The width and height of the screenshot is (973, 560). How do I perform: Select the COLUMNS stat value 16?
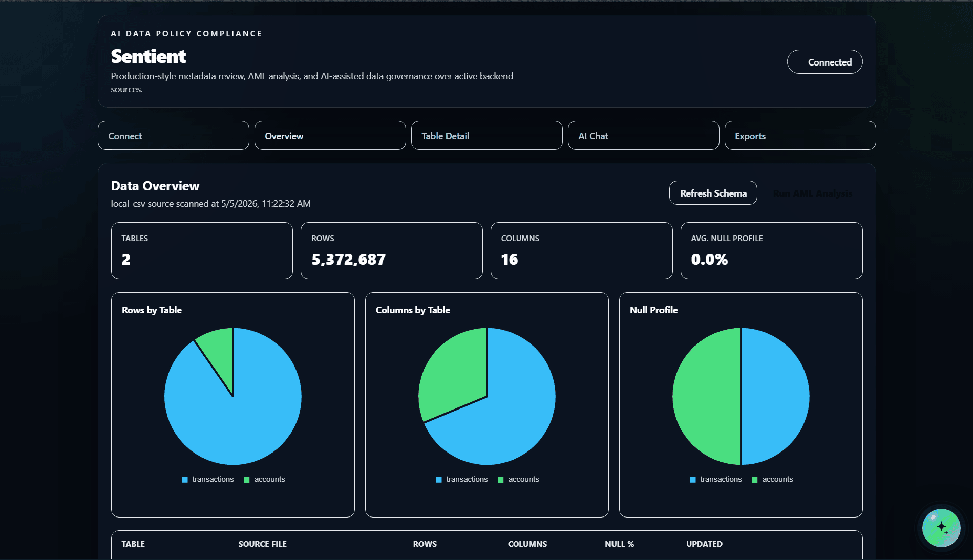click(510, 260)
